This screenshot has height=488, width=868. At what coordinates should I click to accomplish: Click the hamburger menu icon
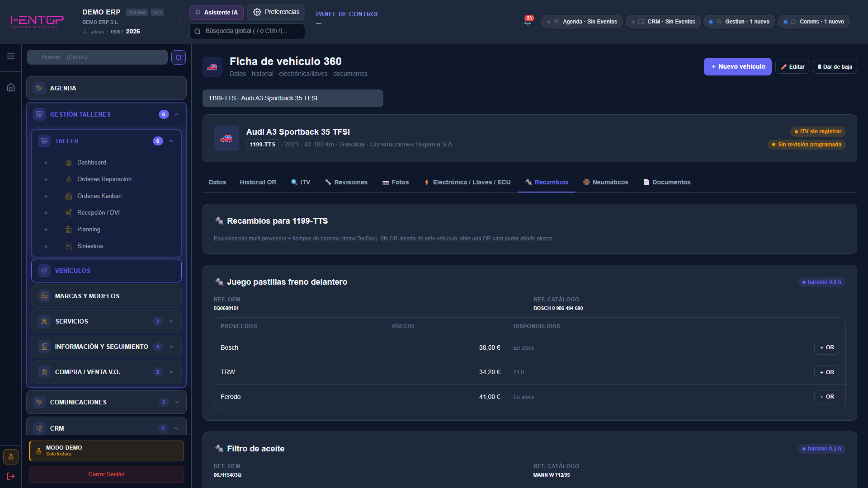pyautogui.click(x=11, y=56)
